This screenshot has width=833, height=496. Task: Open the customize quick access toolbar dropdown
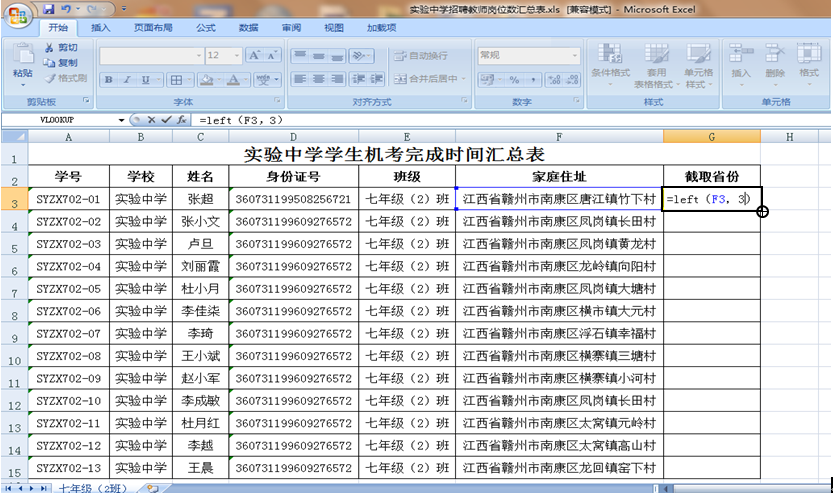pos(124,9)
